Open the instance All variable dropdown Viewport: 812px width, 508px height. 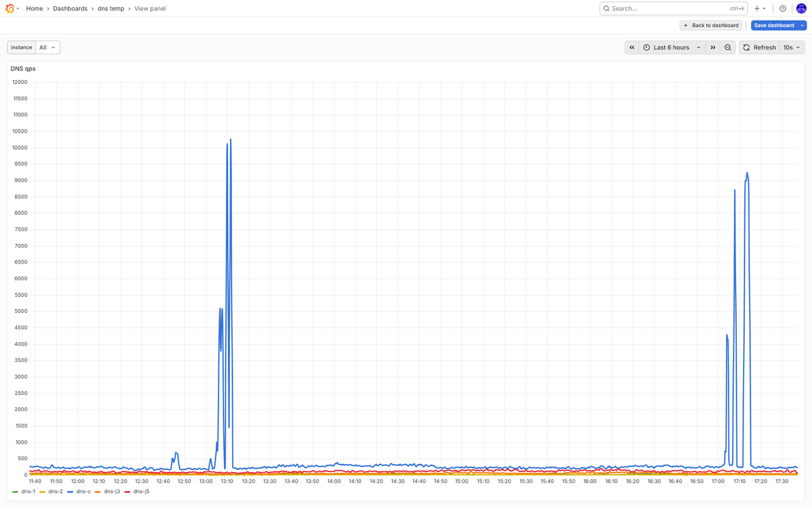tap(47, 47)
